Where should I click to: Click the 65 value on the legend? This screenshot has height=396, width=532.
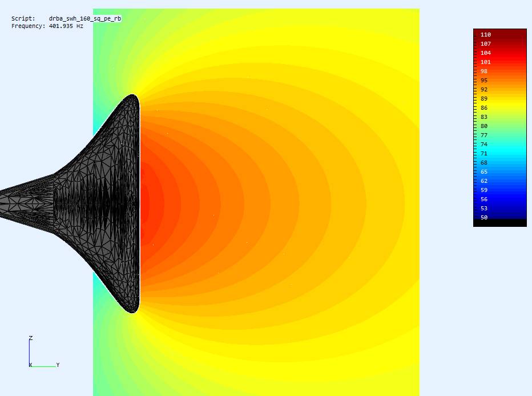pyautogui.click(x=484, y=172)
